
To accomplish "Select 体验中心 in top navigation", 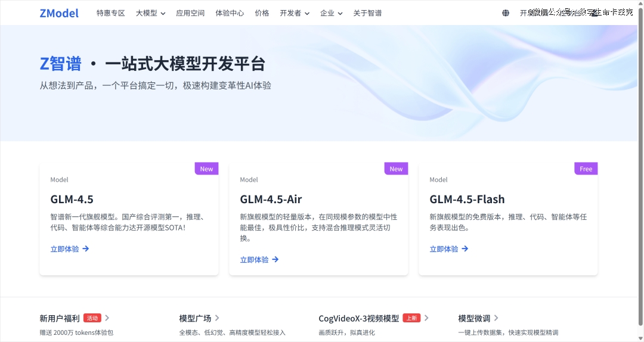I will 230,13.
